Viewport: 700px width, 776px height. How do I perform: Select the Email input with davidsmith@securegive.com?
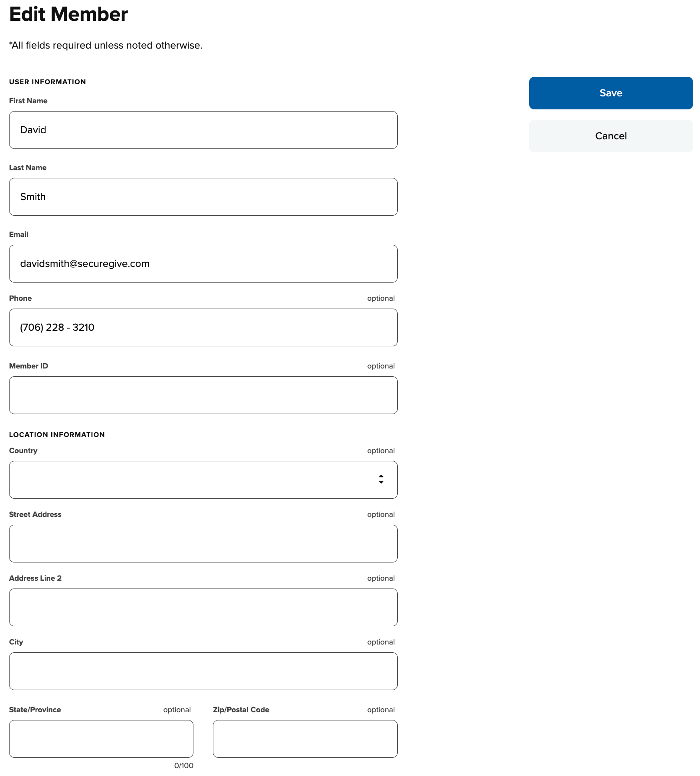[203, 263]
